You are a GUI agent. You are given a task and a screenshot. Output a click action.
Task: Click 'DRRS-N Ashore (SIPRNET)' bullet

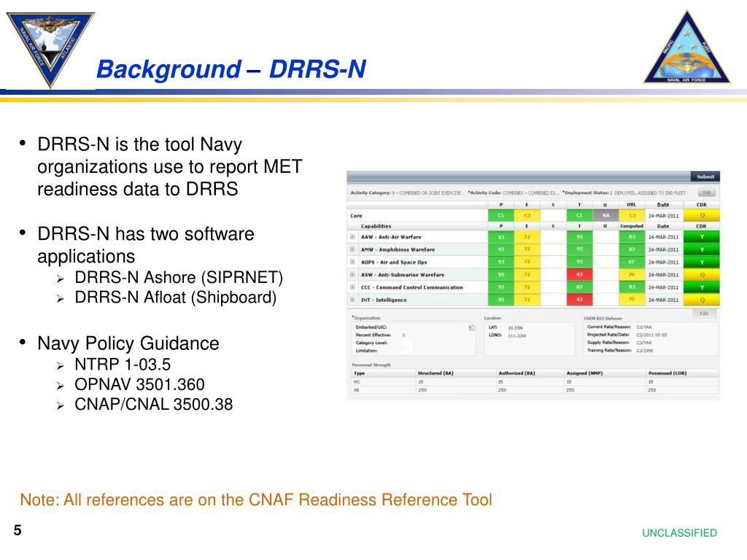(x=179, y=277)
